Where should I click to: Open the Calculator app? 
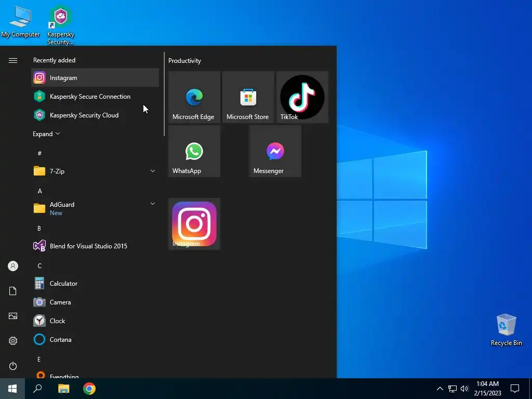click(x=95, y=283)
